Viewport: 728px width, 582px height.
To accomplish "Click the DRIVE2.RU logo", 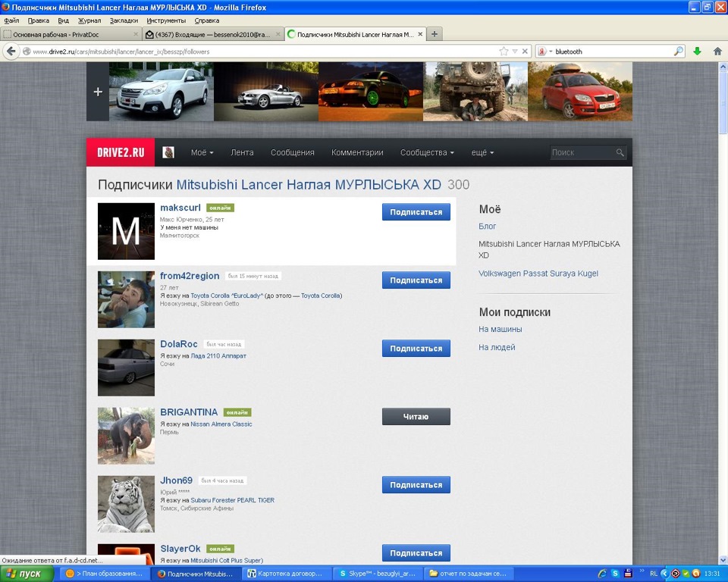I will pos(121,152).
